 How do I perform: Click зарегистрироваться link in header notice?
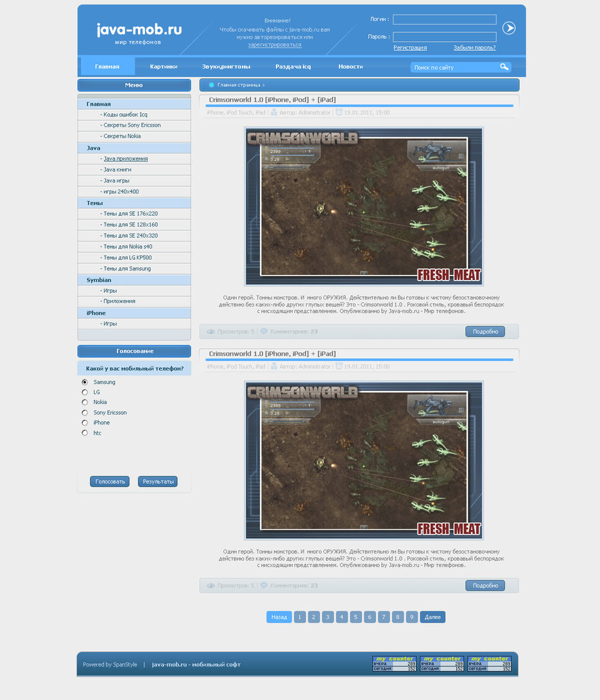[x=275, y=45]
